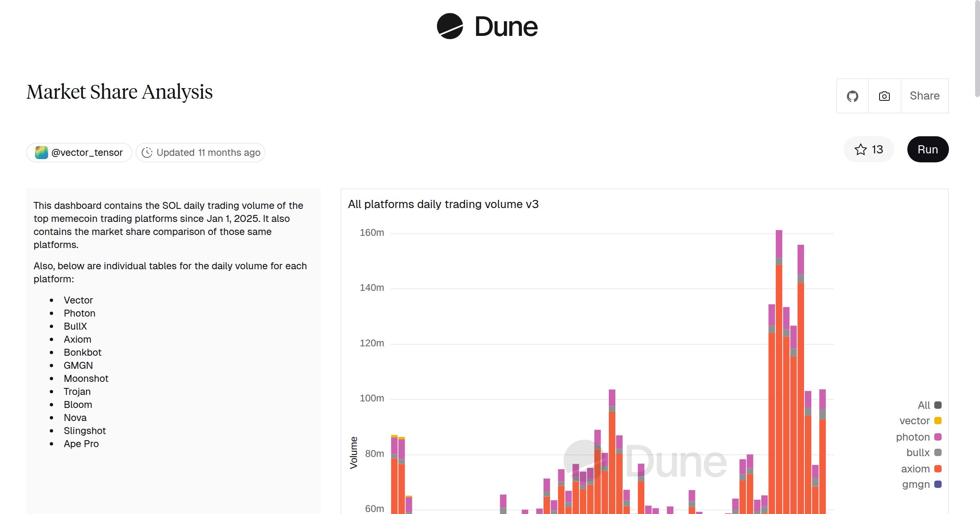
Task: Click the camera screenshot icon
Action: tap(884, 96)
